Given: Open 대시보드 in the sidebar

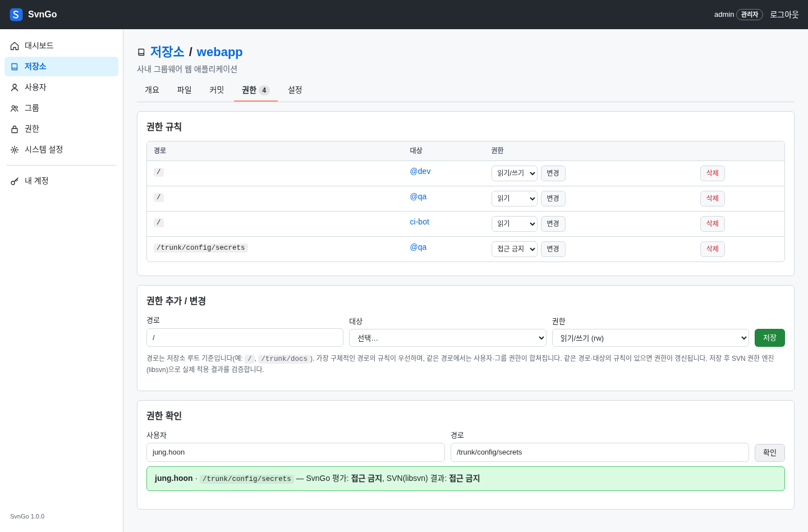Looking at the screenshot, I should click(62, 46).
